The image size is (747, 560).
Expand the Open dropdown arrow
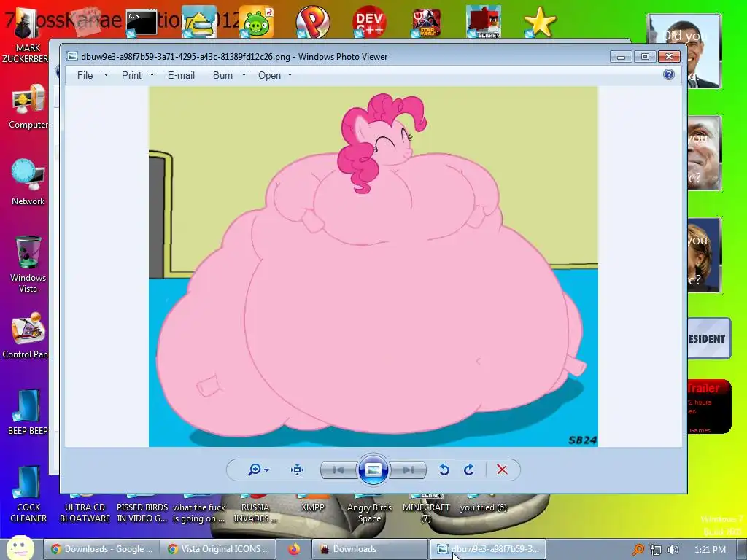pos(290,75)
